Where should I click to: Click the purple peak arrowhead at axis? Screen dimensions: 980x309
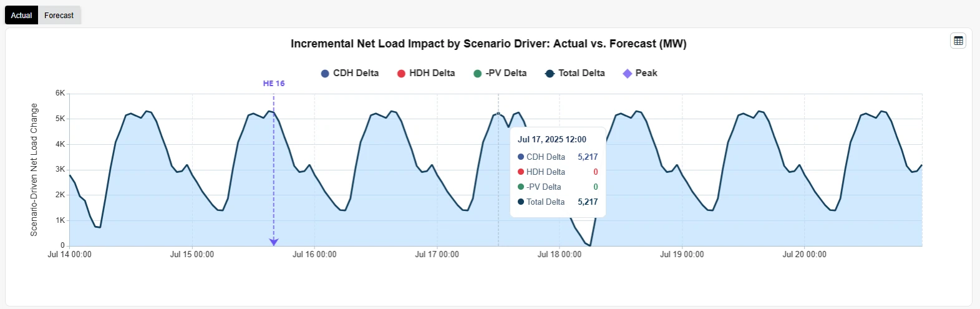click(273, 242)
